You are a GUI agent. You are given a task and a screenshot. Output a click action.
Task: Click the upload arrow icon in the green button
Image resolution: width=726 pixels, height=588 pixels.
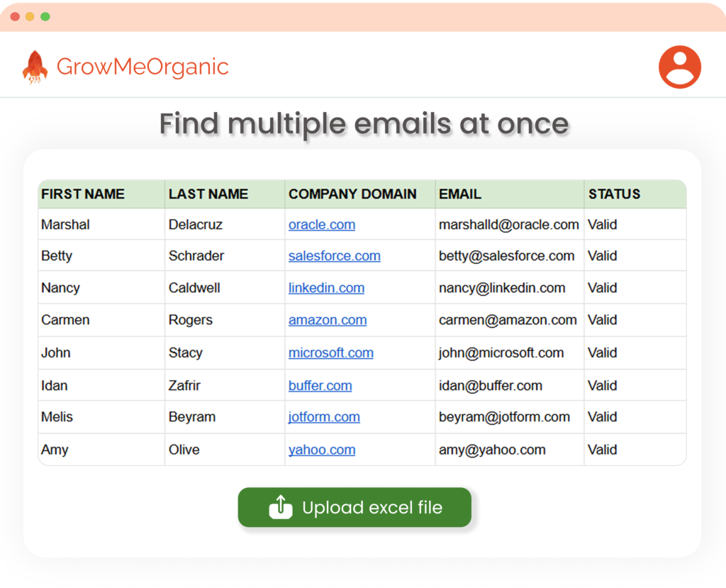click(281, 507)
